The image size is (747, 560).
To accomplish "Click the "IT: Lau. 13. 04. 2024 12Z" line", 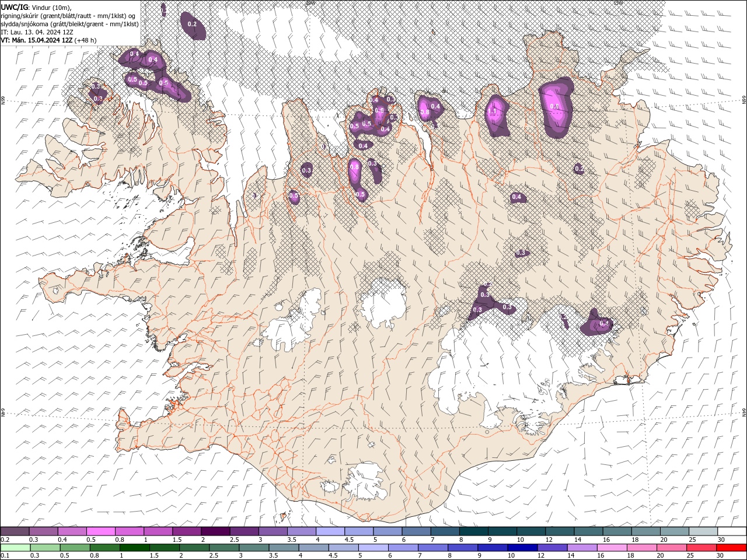I will (37, 32).
